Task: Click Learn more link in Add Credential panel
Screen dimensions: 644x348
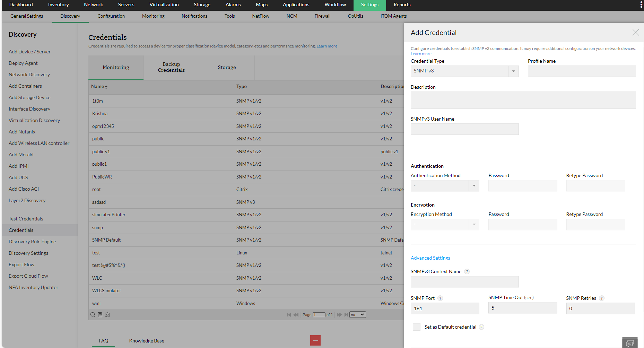Action: tap(421, 54)
